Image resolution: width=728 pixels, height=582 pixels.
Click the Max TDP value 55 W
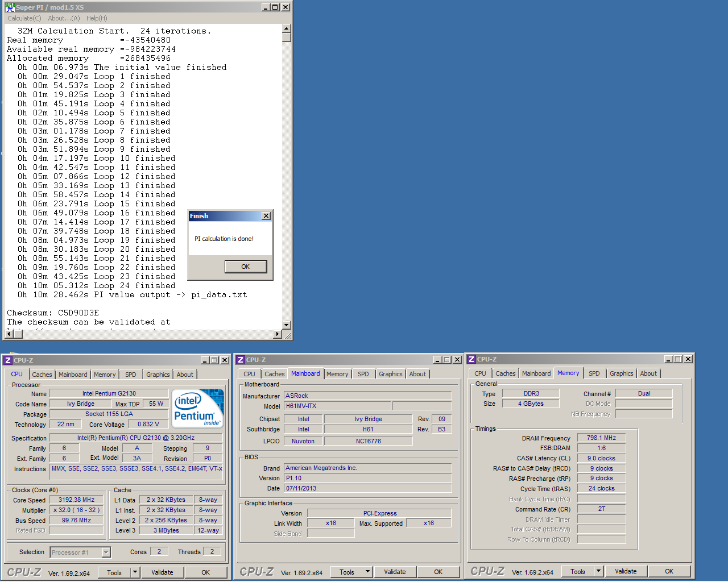pyautogui.click(x=156, y=404)
